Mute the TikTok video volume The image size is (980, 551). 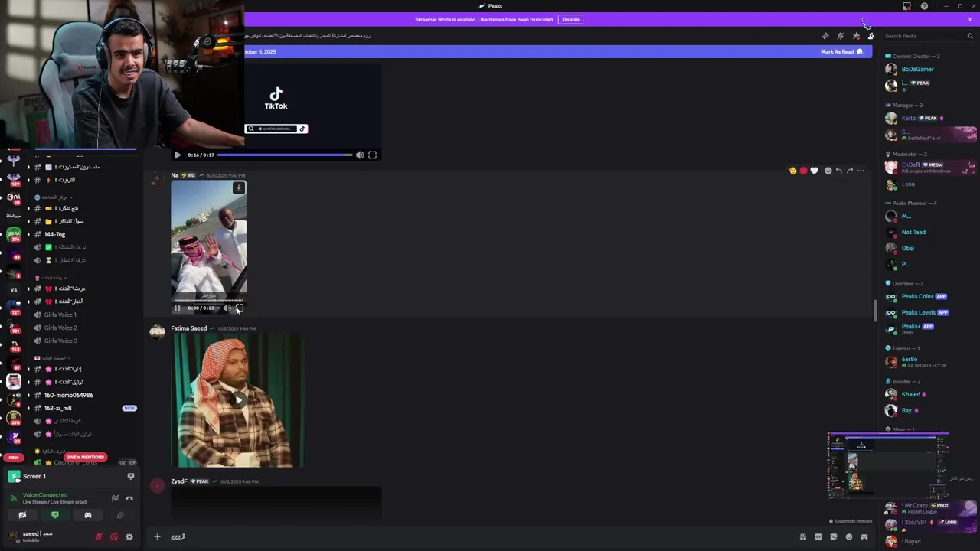click(360, 155)
